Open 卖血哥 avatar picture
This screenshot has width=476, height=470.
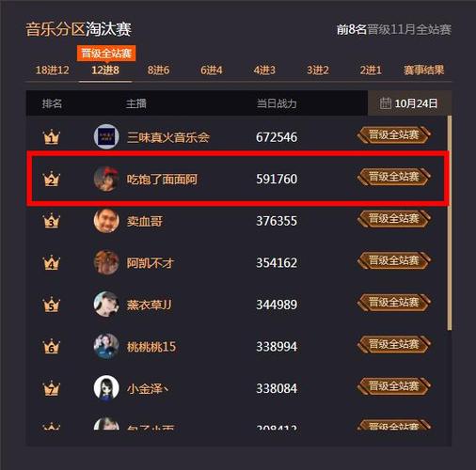coord(106,221)
